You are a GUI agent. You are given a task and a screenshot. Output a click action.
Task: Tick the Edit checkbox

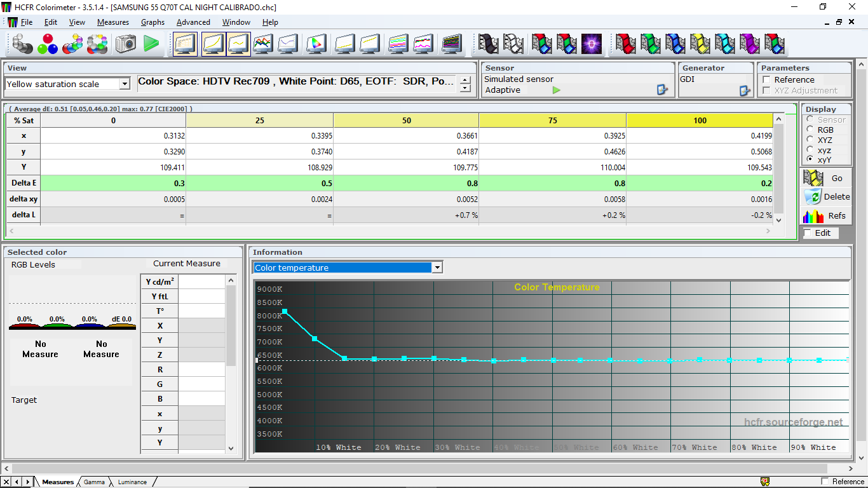coord(808,233)
